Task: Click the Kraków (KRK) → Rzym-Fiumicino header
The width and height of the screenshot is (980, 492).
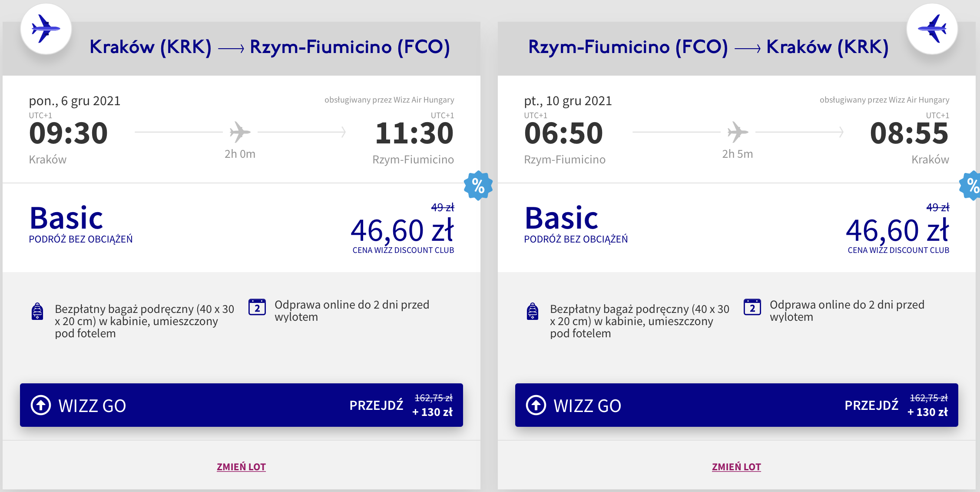Action: pos(269,47)
